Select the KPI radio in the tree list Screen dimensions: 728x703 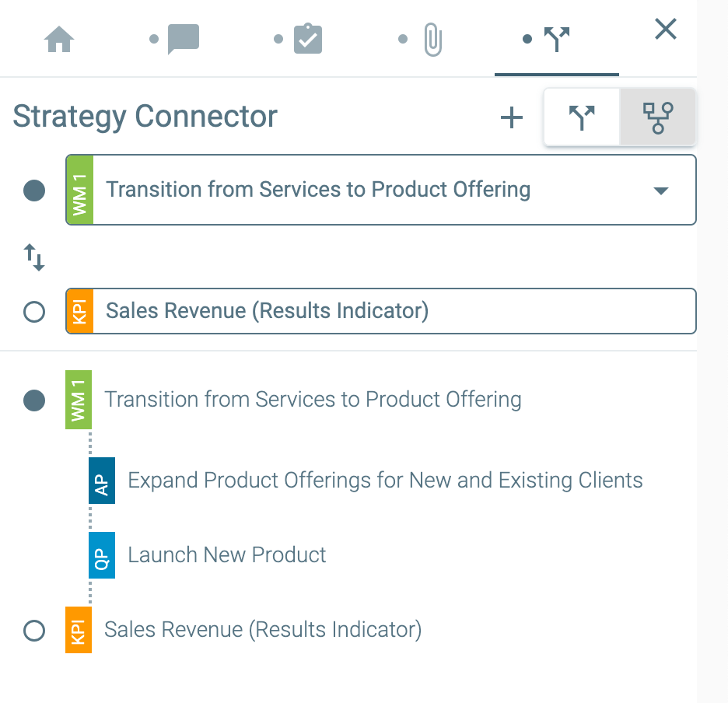pos(34,630)
